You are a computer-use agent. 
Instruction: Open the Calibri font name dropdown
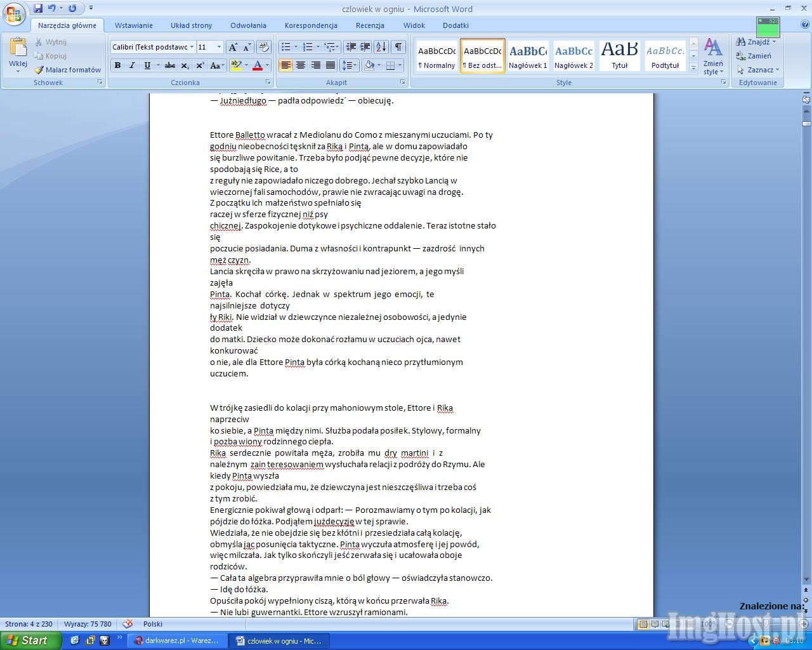click(192, 47)
